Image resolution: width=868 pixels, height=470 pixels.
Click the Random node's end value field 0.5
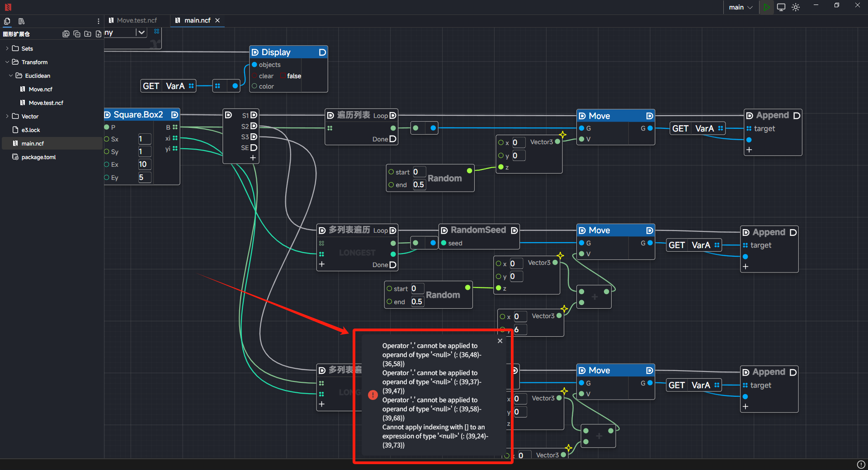pyautogui.click(x=419, y=185)
